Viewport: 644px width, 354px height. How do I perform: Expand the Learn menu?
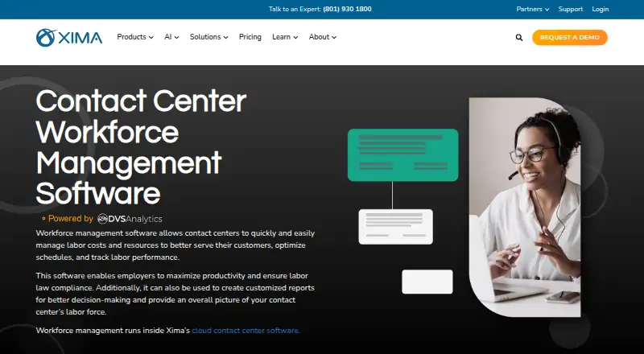(285, 37)
